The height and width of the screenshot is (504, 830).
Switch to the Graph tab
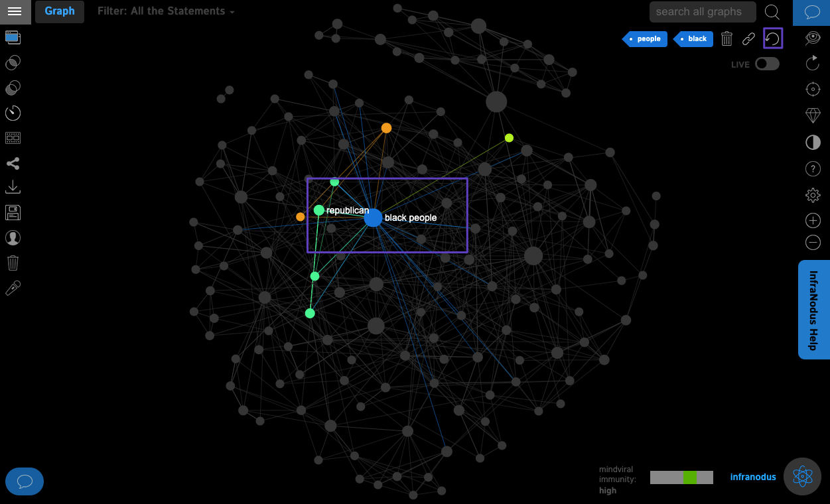point(60,11)
